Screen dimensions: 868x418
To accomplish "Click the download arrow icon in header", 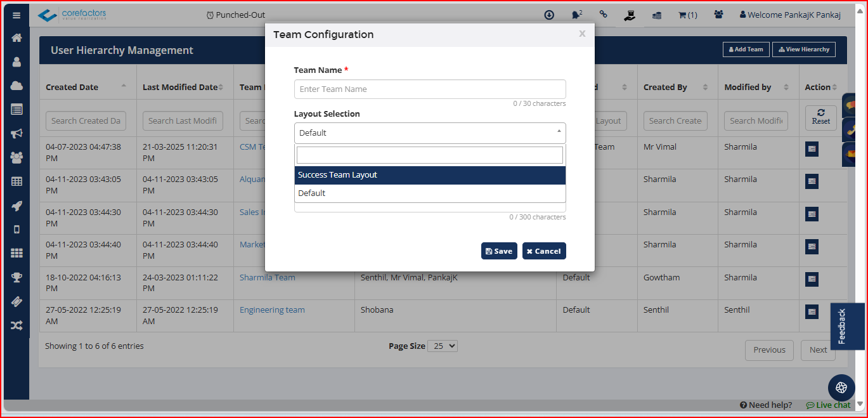I will (549, 15).
